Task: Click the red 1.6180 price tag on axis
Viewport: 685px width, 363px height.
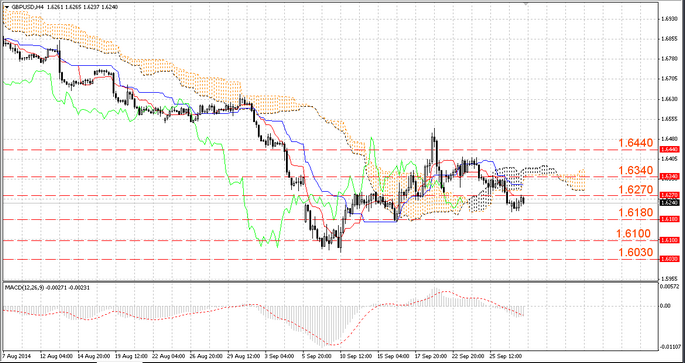Action: click(x=669, y=219)
